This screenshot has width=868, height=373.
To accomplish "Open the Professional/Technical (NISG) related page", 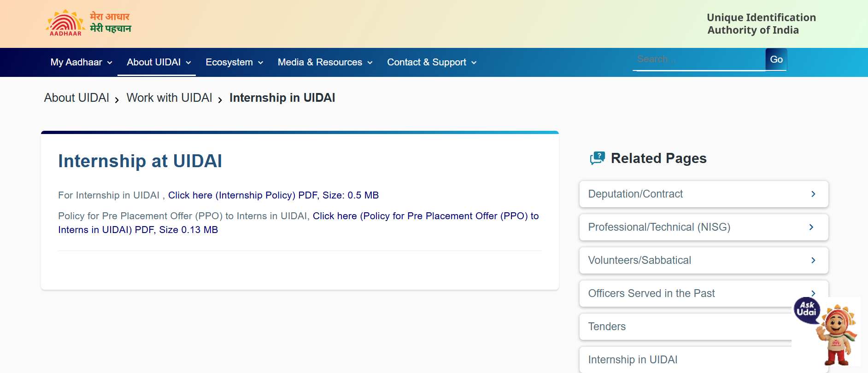I will pyautogui.click(x=704, y=227).
